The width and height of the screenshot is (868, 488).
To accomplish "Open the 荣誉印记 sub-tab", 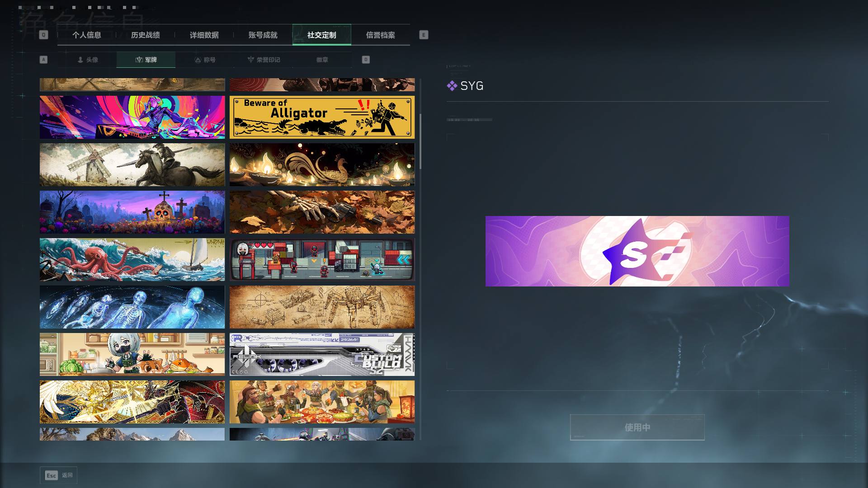I will pyautogui.click(x=264, y=60).
